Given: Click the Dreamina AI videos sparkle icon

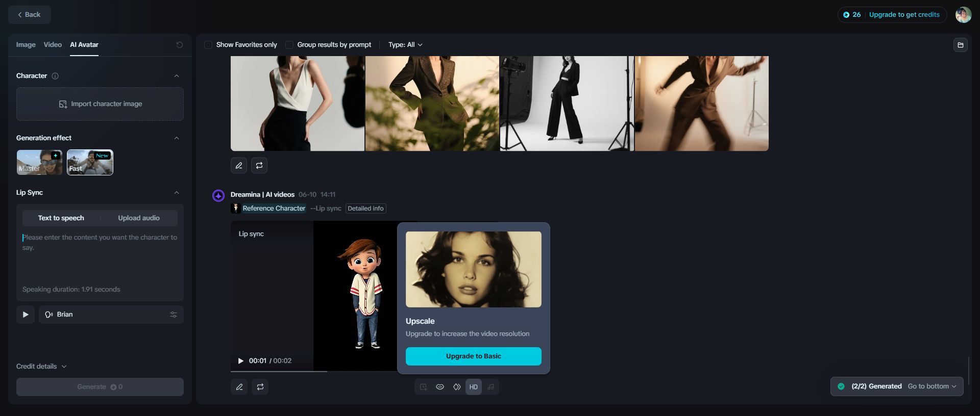Looking at the screenshot, I should 218,195.
